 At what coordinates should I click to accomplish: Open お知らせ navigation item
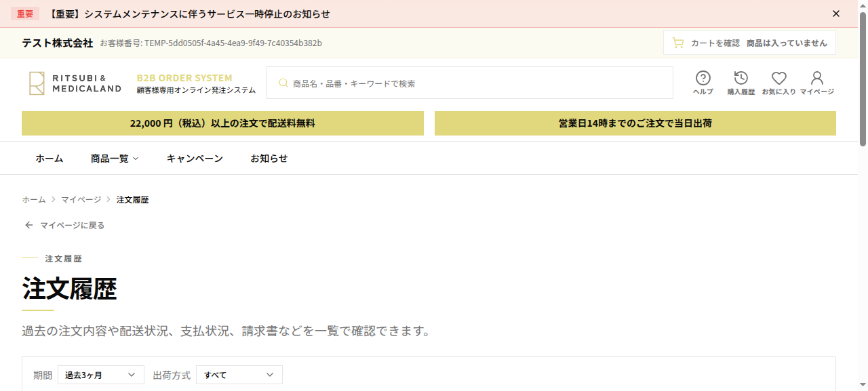tap(269, 158)
